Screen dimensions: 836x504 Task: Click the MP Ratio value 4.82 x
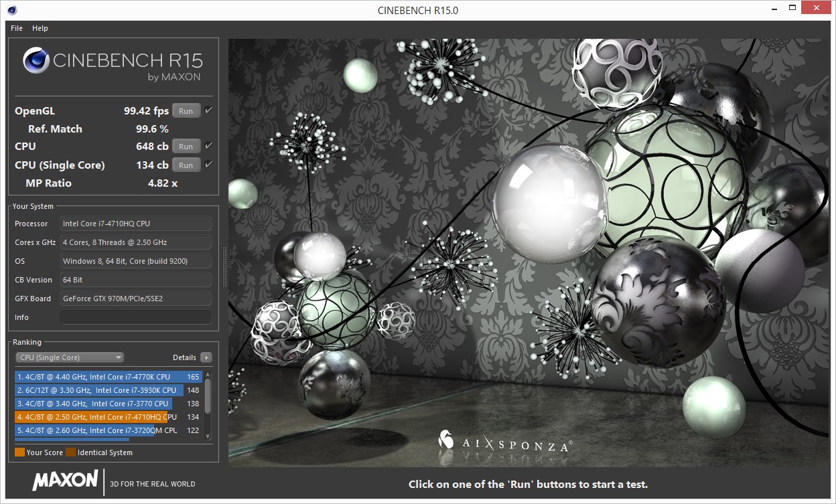[x=163, y=183]
